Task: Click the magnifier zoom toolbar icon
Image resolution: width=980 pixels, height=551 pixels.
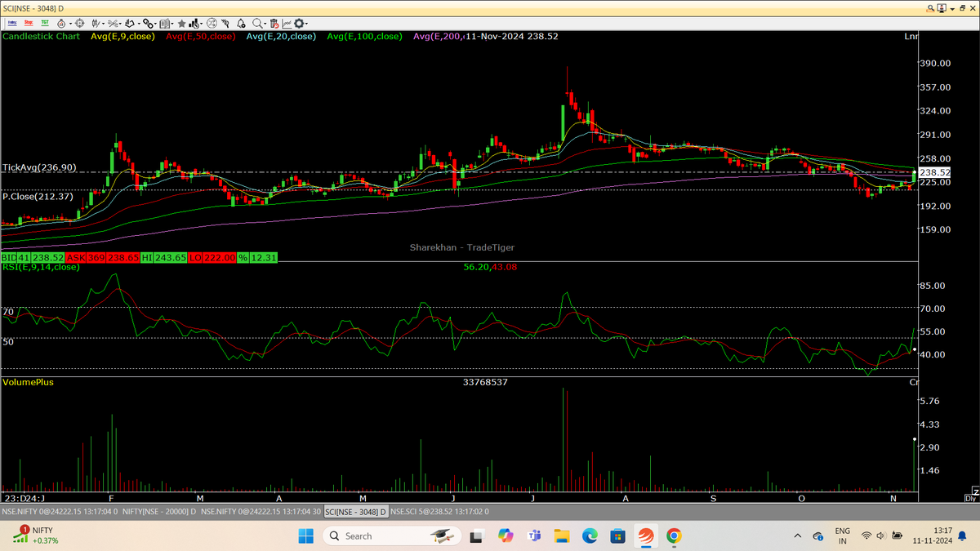Action: (256, 24)
